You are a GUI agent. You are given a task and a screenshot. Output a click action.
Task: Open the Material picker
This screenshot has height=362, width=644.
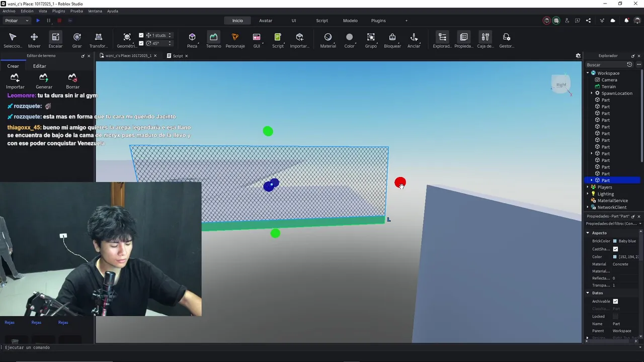click(x=328, y=40)
